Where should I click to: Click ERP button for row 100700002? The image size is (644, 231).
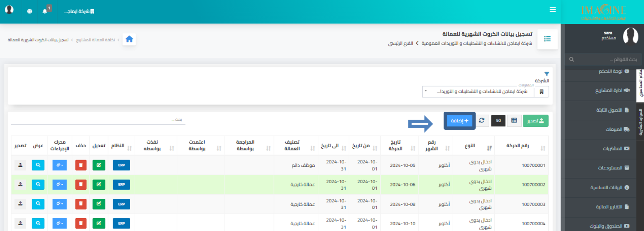click(122, 185)
